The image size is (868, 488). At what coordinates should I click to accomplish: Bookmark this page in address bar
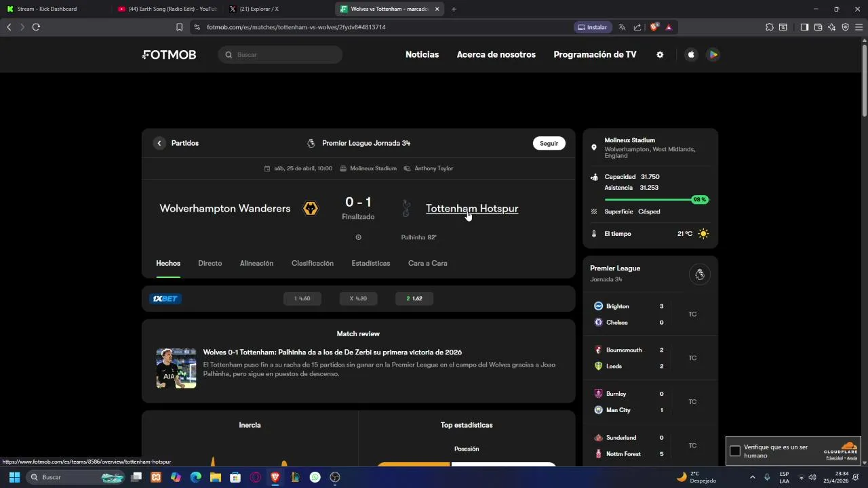click(179, 27)
